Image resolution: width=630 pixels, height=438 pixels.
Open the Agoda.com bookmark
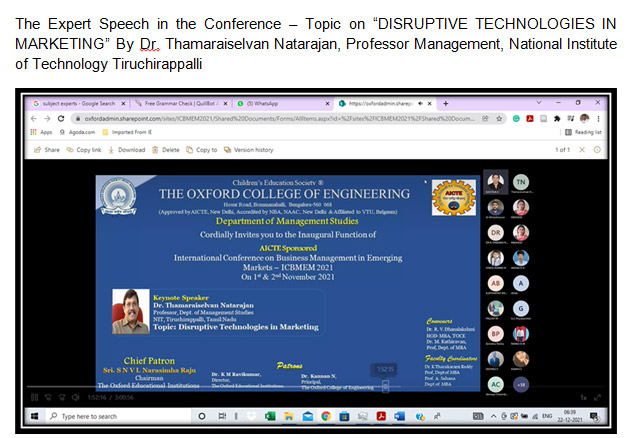(78, 132)
